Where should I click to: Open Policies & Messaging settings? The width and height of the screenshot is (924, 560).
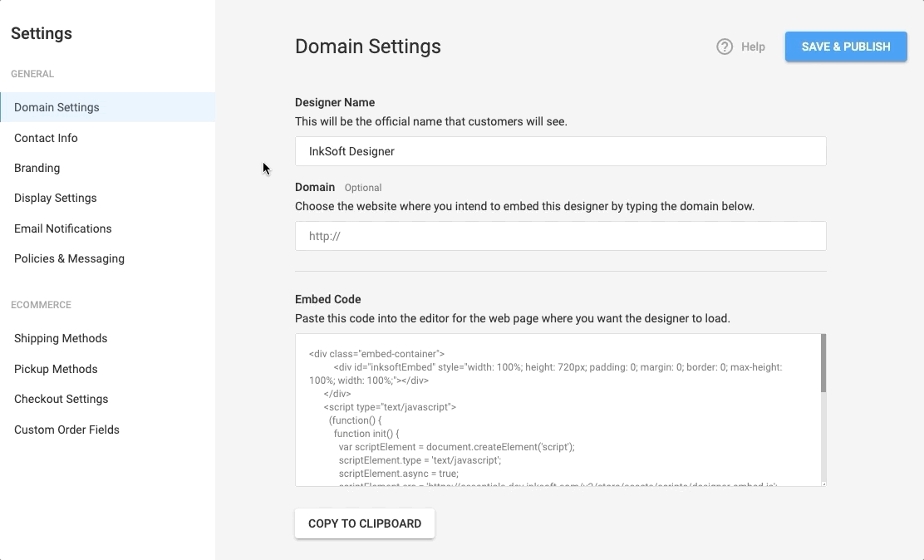69,258
